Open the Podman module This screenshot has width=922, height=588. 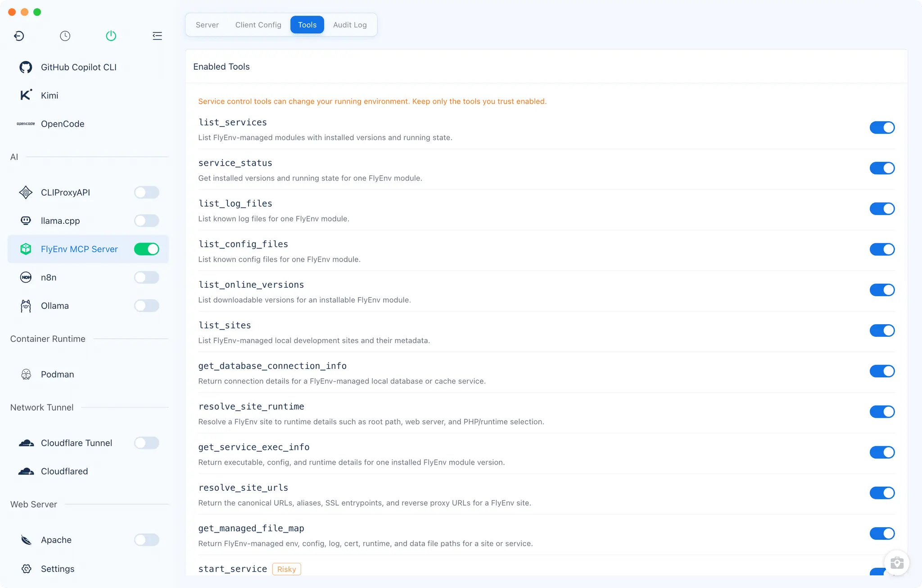click(x=88, y=374)
